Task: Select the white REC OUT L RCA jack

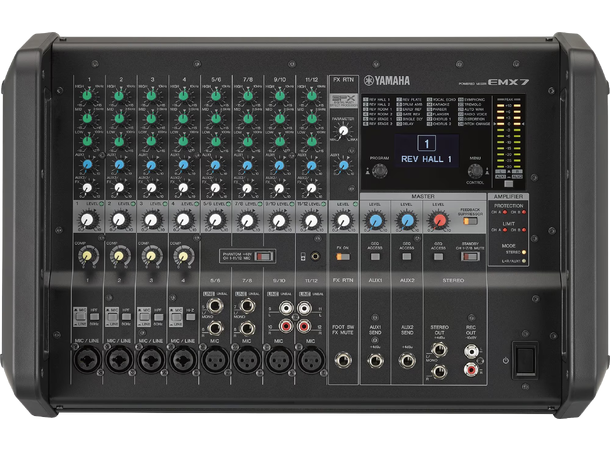Action: (471, 351)
